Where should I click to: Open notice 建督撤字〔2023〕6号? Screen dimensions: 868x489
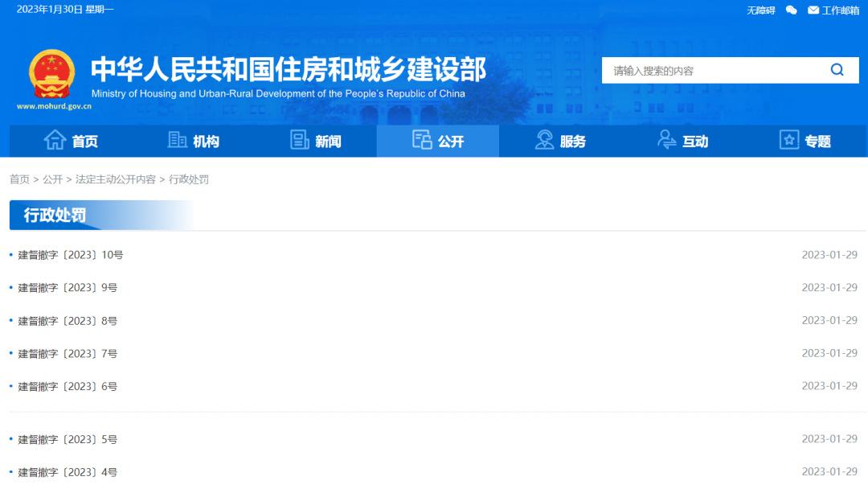click(68, 387)
